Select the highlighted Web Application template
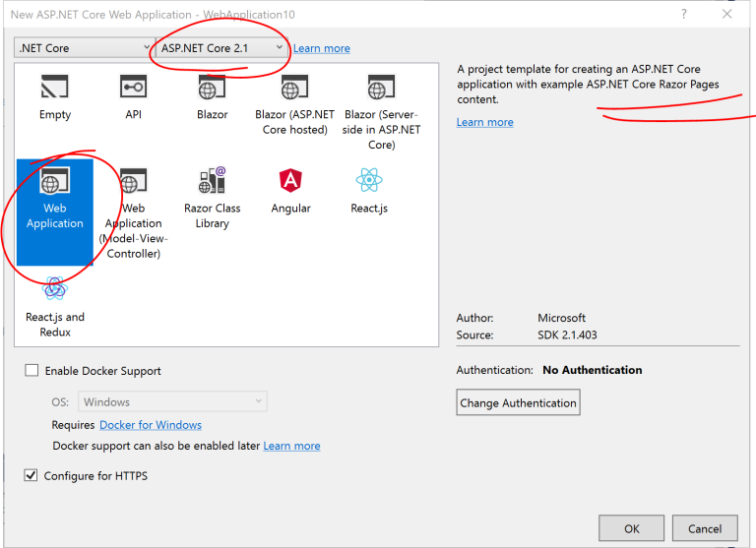Image resolution: width=756 pixels, height=548 pixels. point(55,213)
